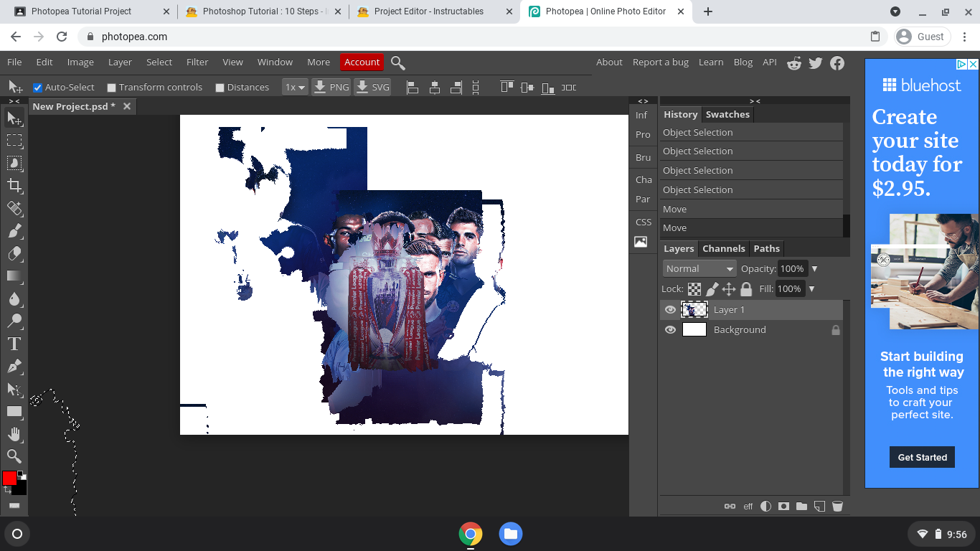Select the Rectangle Select tool

pyautogui.click(x=14, y=141)
